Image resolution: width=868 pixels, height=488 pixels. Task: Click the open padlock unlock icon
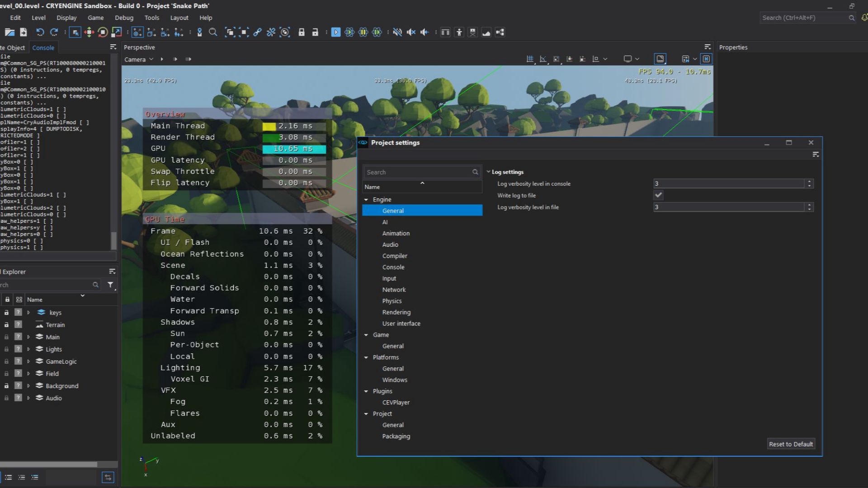tap(315, 32)
